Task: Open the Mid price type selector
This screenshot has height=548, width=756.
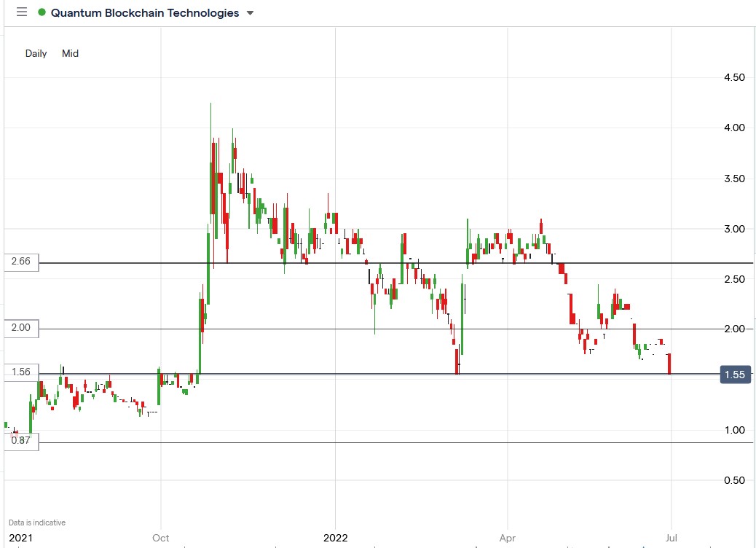Action: point(70,53)
